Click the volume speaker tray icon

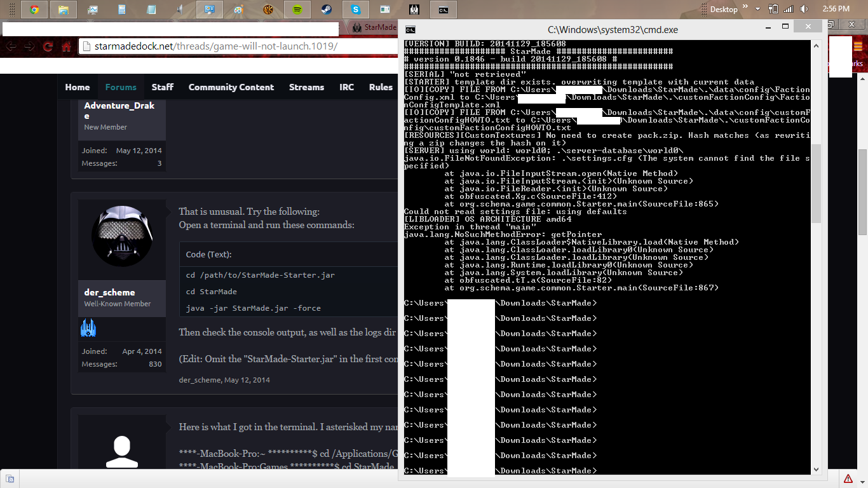click(x=804, y=9)
